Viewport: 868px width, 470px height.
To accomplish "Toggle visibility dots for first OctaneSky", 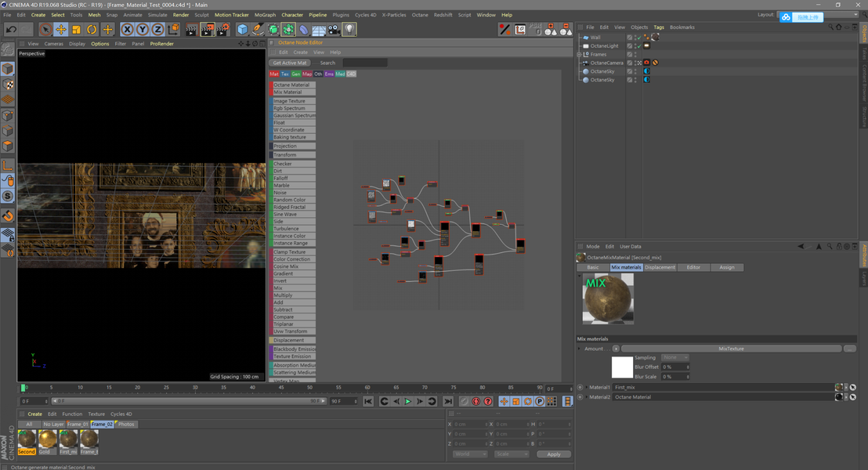I will [x=635, y=71].
